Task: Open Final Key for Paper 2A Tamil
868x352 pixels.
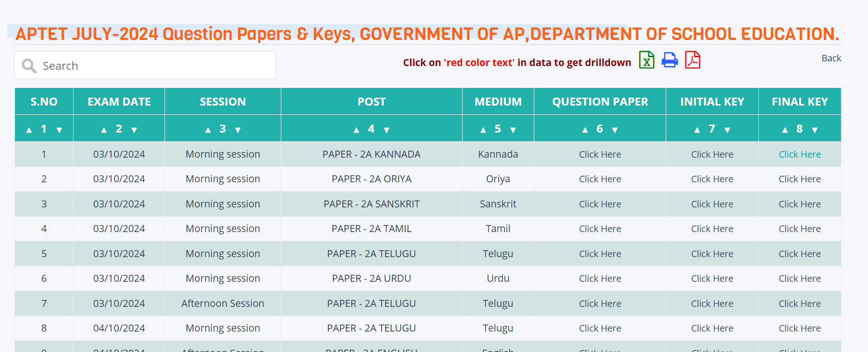Action: [x=800, y=229]
